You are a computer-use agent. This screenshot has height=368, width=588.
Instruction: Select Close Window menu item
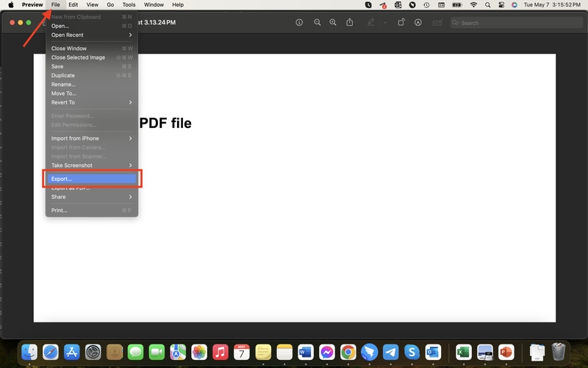click(x=92, y=49)
